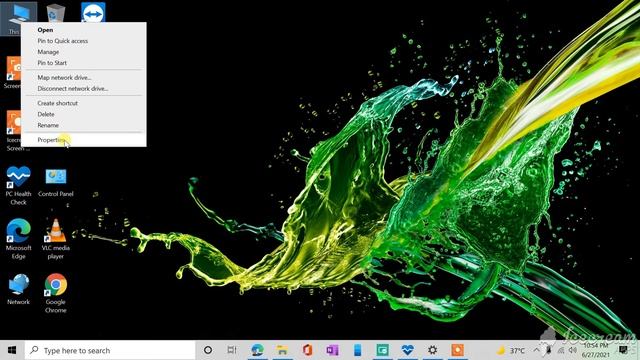The height and width of the screenshot is (360, 640).
Task: Select the Google Chrome desktop shortcut
Action: coord(56,293)
